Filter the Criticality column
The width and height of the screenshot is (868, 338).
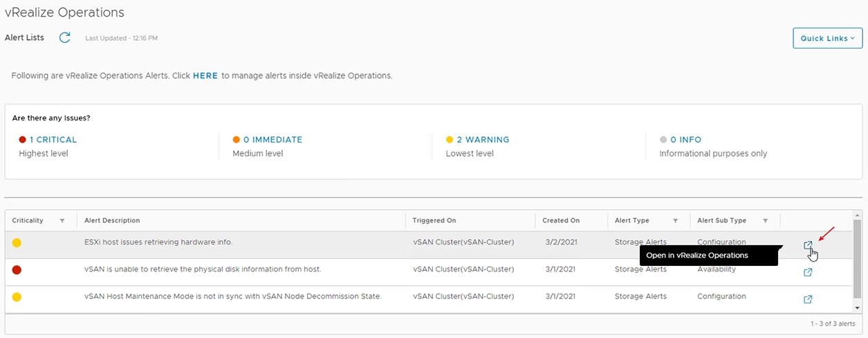[x=62, y=221]
